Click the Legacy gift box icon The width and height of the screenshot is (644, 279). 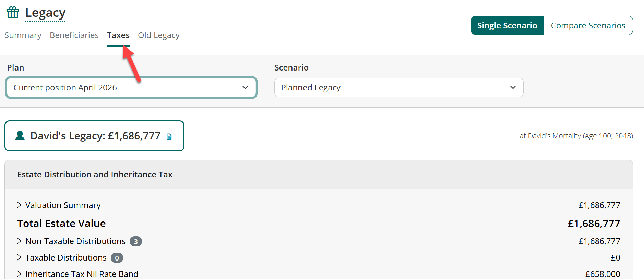(x=13, y=13)
